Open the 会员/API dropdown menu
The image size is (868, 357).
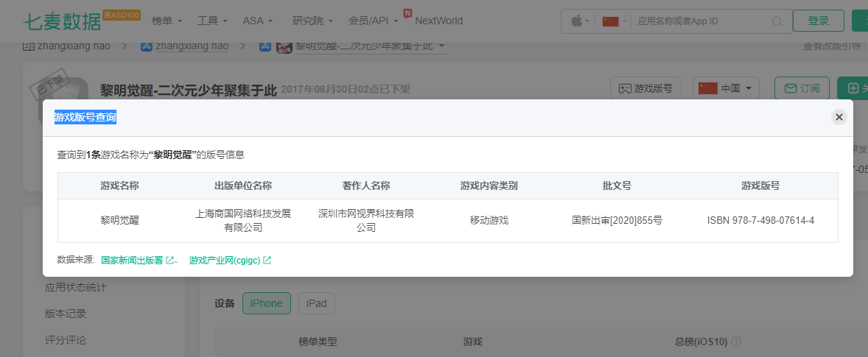[373, 21]
